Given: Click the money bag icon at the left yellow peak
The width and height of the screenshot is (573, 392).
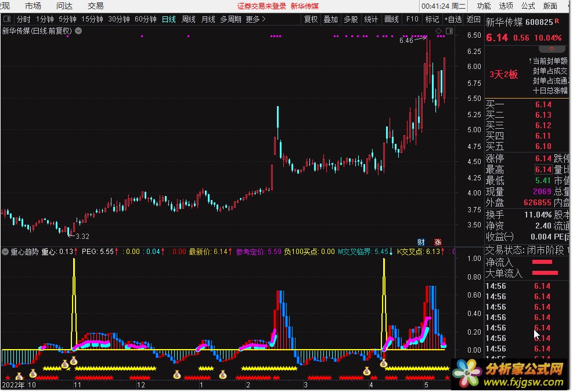Looking at the screenshot, I should 74,361.
